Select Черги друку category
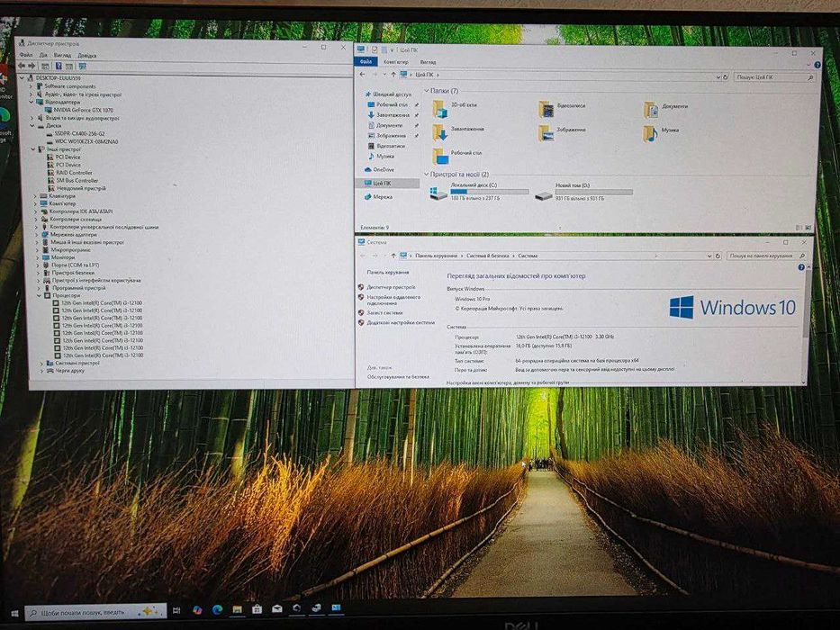The width and height of the screenshot is (840, 630). (69, 370)
